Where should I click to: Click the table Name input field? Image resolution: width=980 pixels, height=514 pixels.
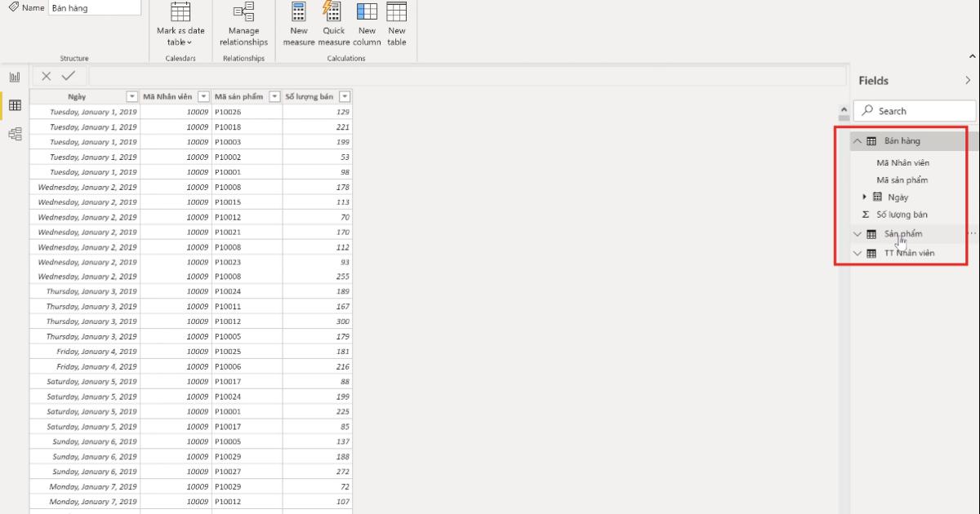pos(95,7)
